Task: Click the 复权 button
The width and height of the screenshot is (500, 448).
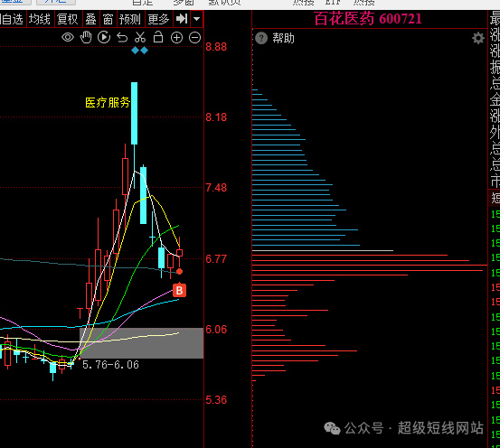Action: pyautogui.click(x=68, y=19)
